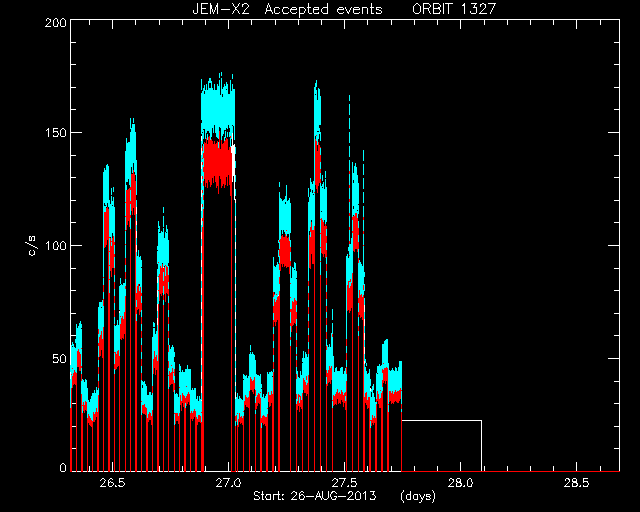Click the 0 y-axis tick label
This screenshot has width=640, height=512.
pyautogui.click(x=63, y=467)
